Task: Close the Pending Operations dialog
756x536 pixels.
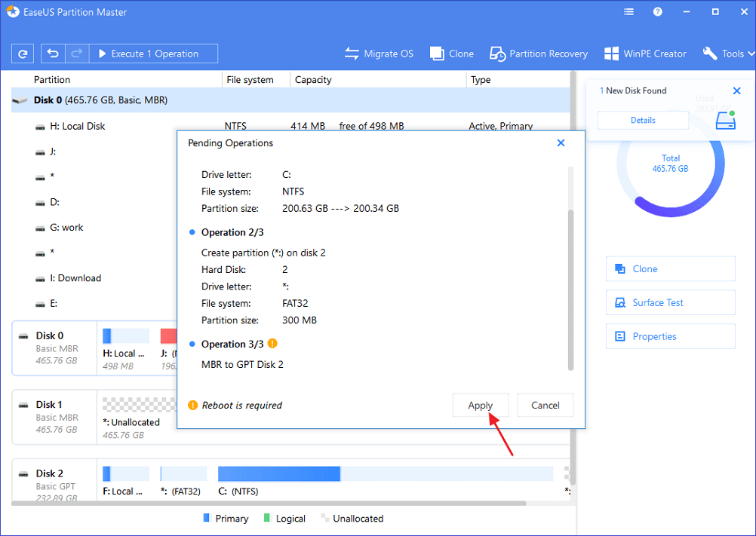Action: pyautogui.click(x=561, y=143)
